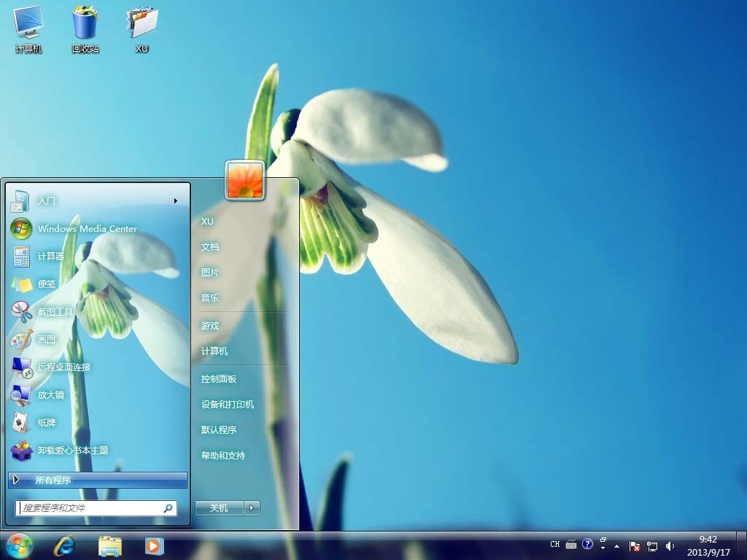Open Windows Media Center from Start menu

point(86,228)
